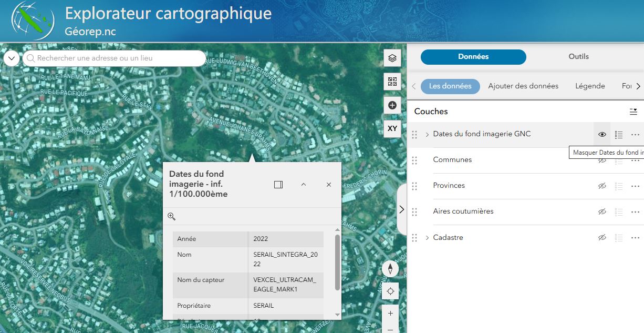
Task: Open the basemap layers stack icon
Action: coord(392,58)
